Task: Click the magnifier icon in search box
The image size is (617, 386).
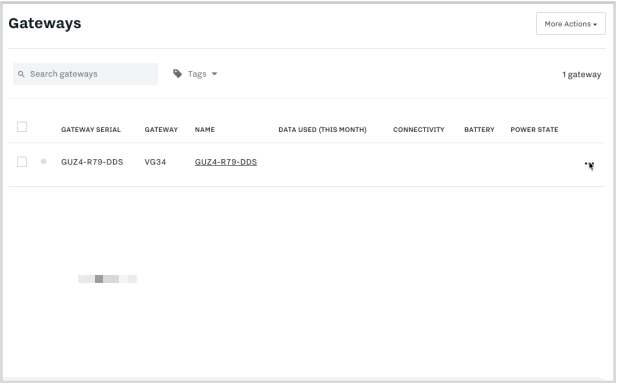Action: click(x=21, y=74)
